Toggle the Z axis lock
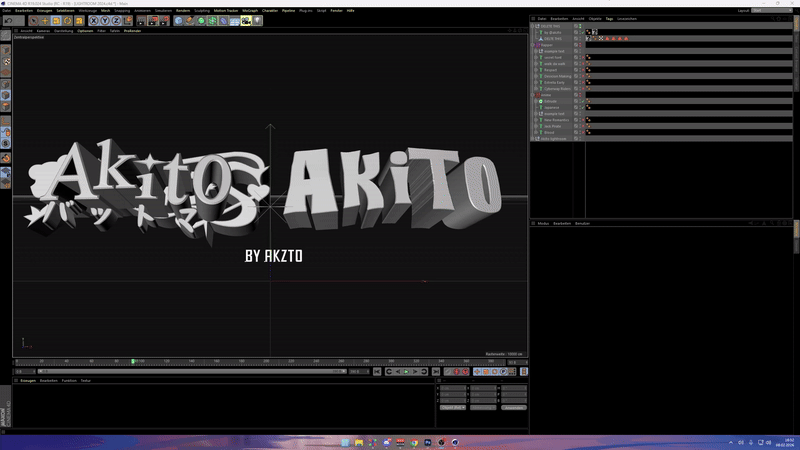Viewport: 800px width, 450px height. click(117, 20)
